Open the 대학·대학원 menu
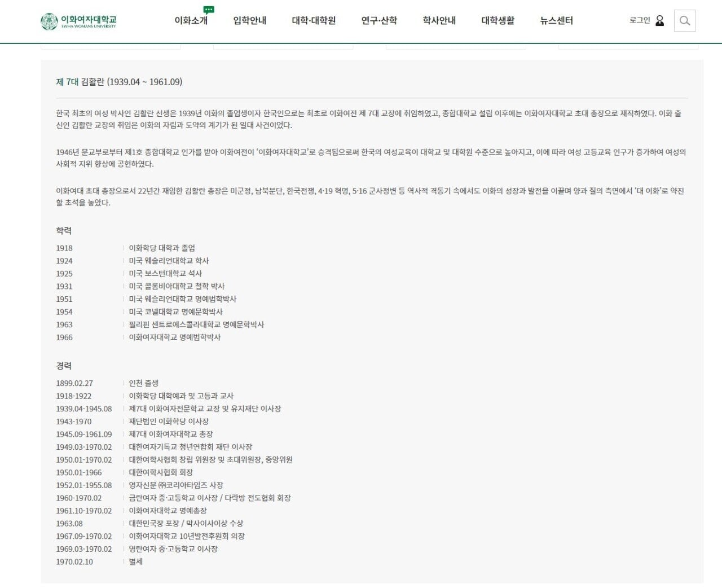The width and height of the screenshot is (722, 588). point(314,21)
